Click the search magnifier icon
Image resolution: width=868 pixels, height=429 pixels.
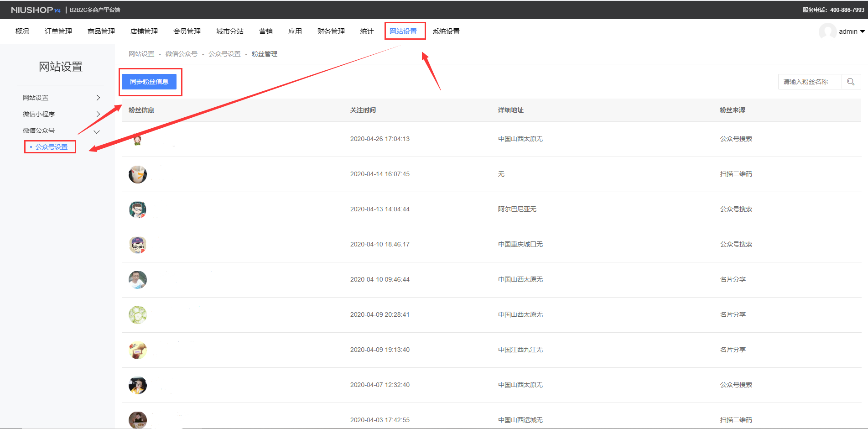coord(851,82)
